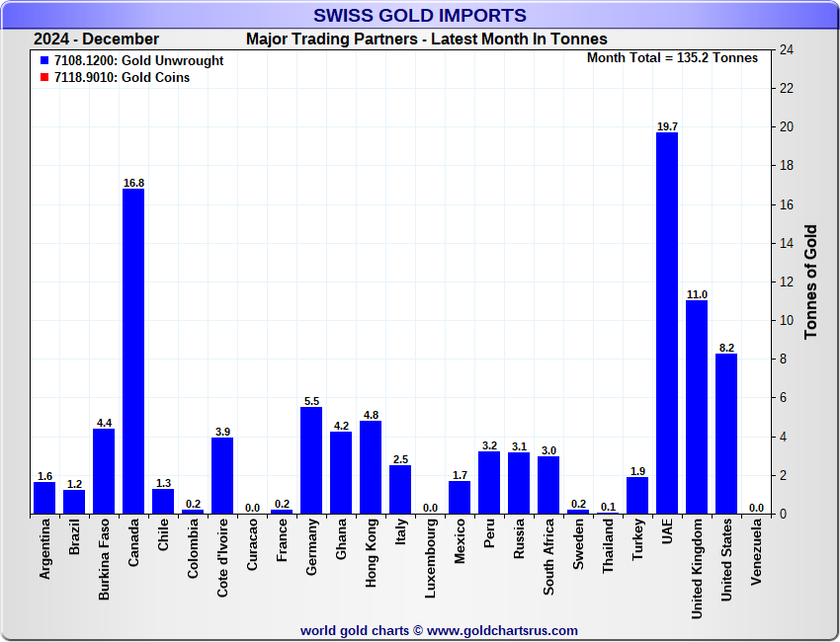Select the 7108.1200: Gold Unwrought legend text
The width and height of the screenshot is (840, 642).
(138, 61)
